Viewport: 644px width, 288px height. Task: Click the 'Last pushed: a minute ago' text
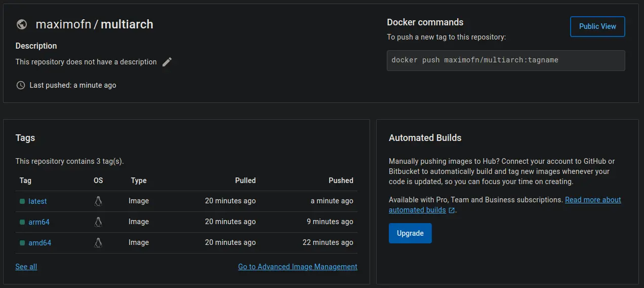(73, 85)
